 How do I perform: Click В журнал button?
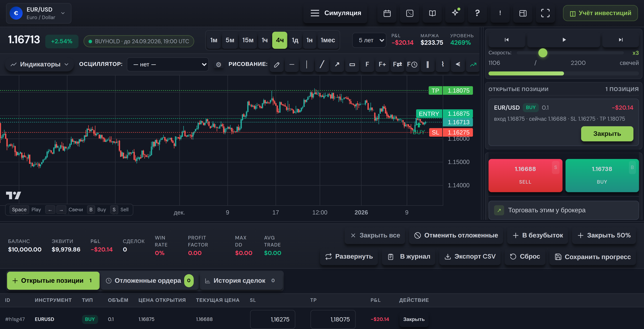[x=409, y=257]
